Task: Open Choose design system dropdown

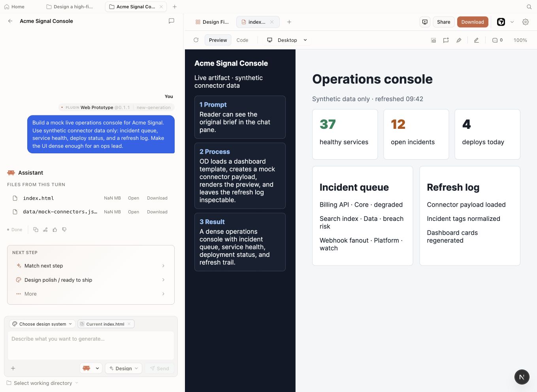Action: click(42, 324)
